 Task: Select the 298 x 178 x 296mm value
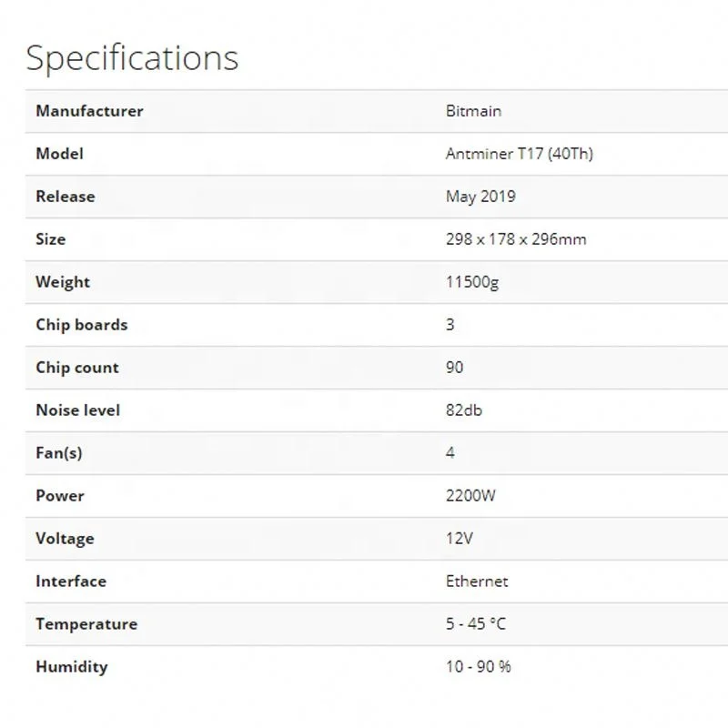coord(516,239)
